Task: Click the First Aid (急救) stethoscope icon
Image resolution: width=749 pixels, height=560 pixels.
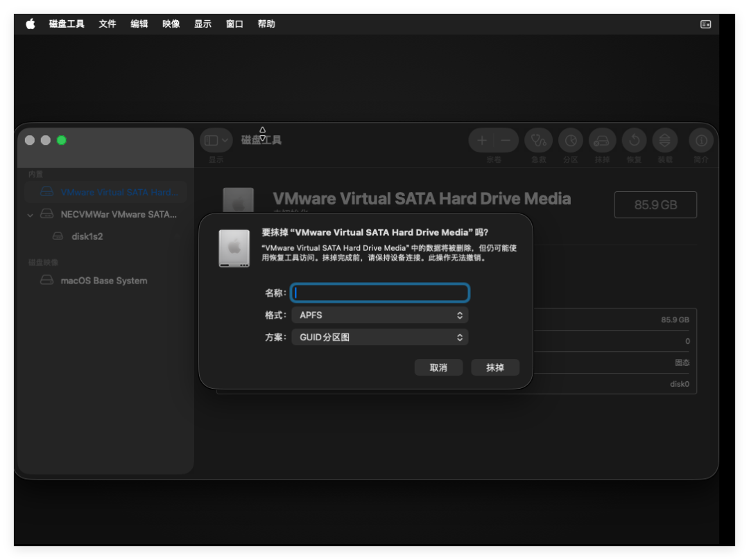Action: coord(538,141)
